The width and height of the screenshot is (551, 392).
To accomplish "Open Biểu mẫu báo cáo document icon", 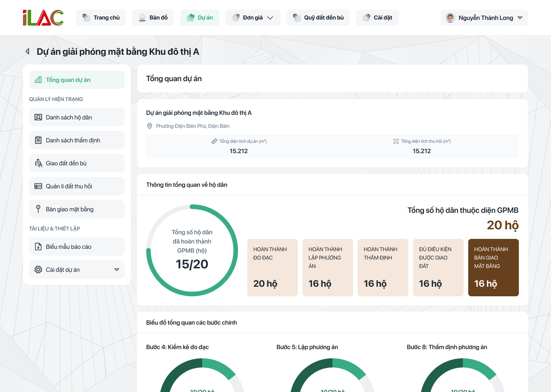I will tap(38, 247).
